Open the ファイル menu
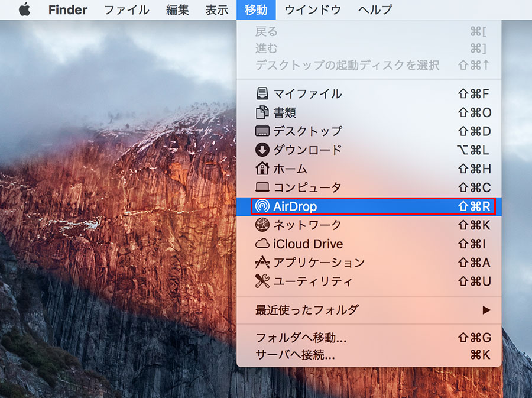Screen dimensions: 532x398 (x=126, y=10)
